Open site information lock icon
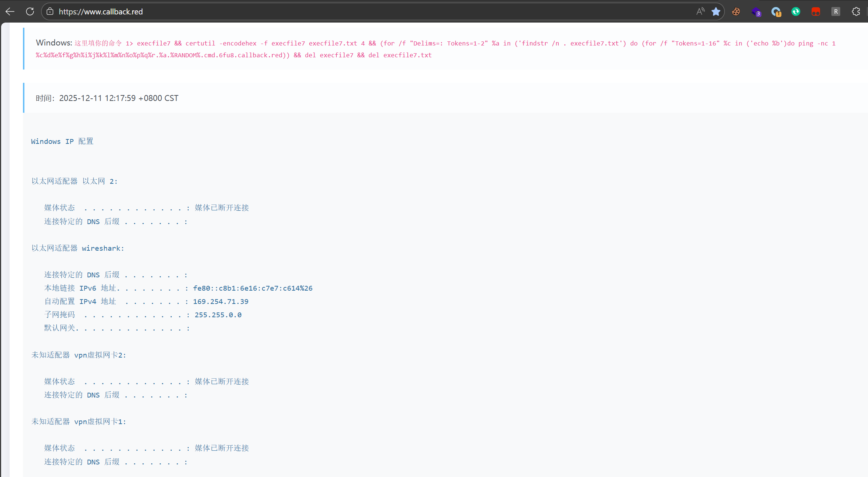 coord(50,11)
